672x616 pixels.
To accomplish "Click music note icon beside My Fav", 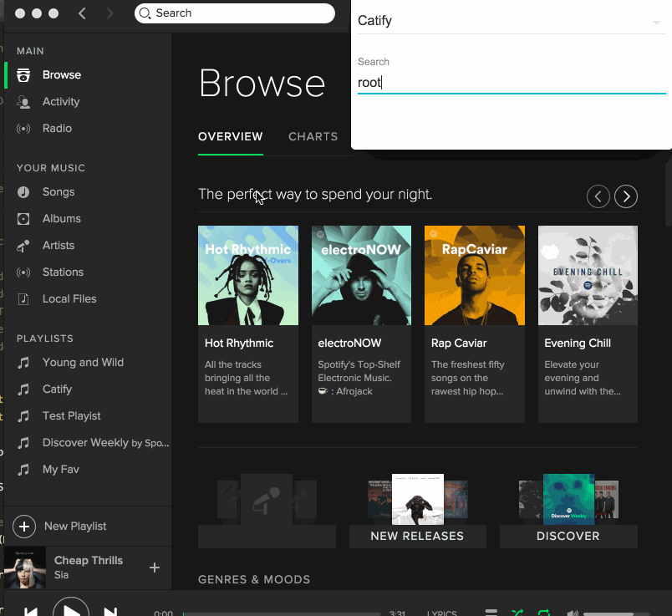I will [23, 470].
